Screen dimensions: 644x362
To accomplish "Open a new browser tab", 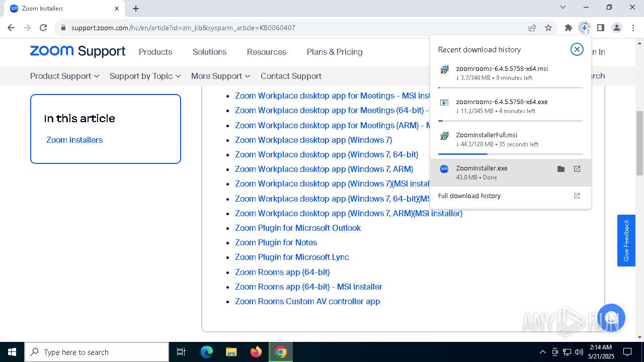I will pos(136,8).
